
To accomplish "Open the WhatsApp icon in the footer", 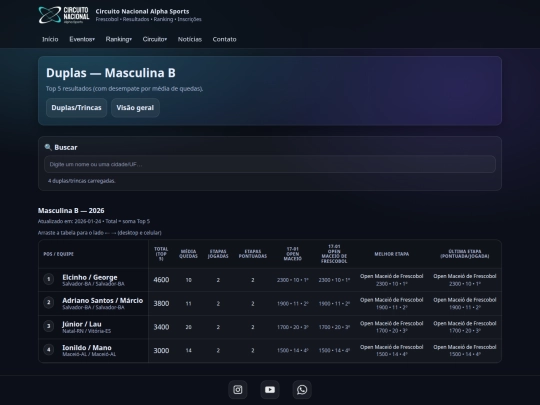I will [302, 390].
